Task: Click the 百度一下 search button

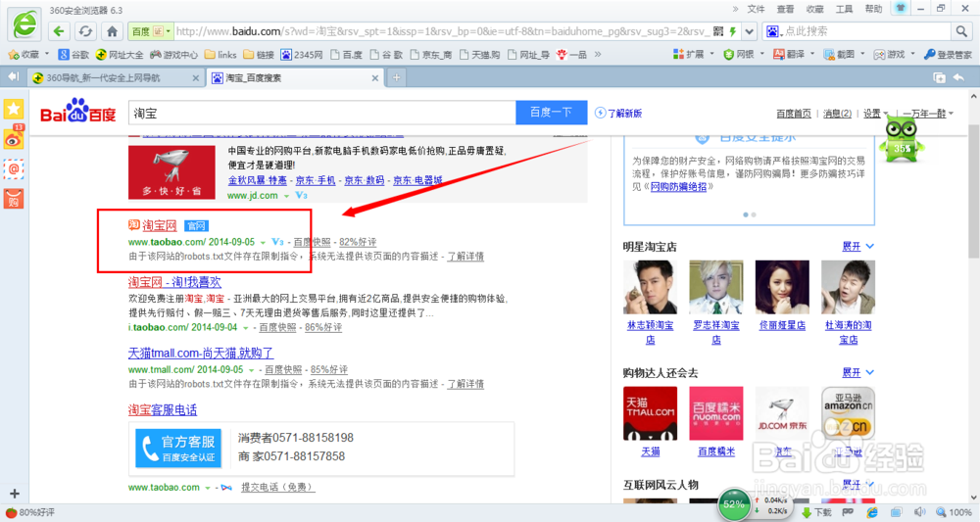Action: [551, 113]
